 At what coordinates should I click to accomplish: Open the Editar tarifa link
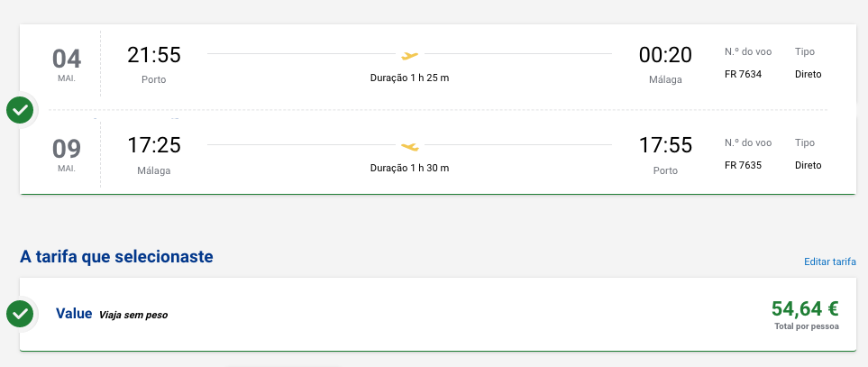click(830, 261)
